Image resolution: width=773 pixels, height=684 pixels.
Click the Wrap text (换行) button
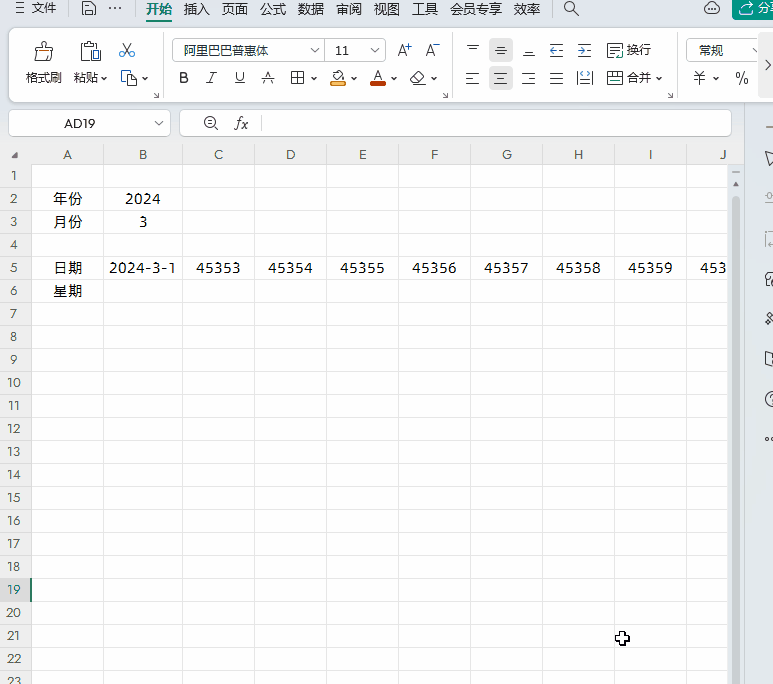coord(629,50)
